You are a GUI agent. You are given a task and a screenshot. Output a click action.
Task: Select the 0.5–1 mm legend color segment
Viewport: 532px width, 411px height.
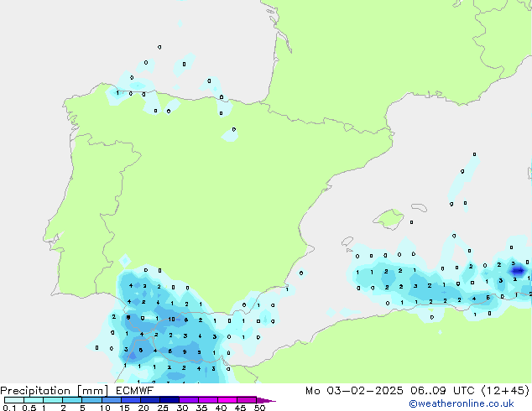34,400
